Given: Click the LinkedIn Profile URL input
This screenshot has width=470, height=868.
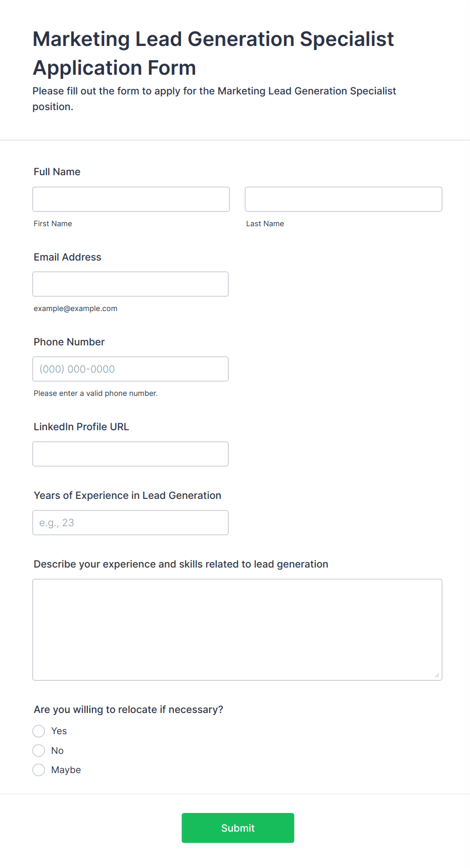Looking at the screenshot, I should [x=130, y=453].
